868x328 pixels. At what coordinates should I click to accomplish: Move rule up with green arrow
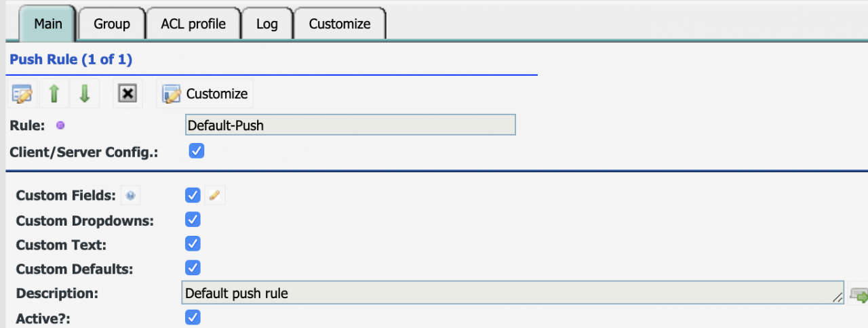[54, 94]
